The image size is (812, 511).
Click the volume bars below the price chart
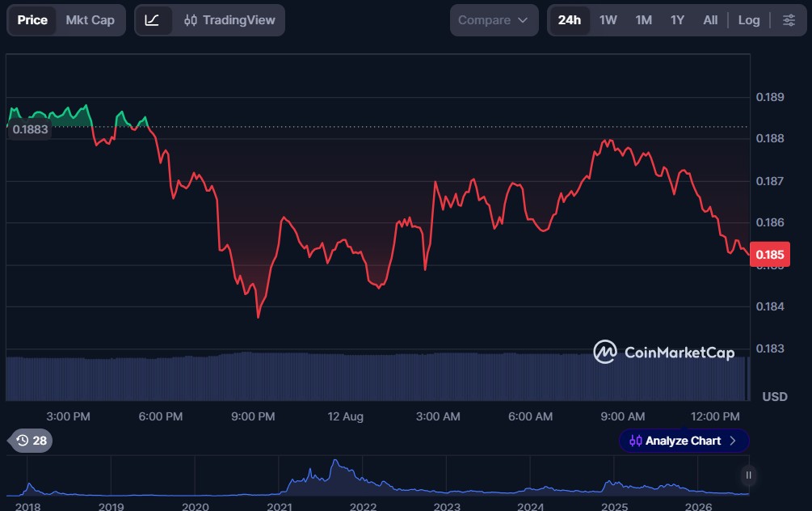click(x=378, y=377)
